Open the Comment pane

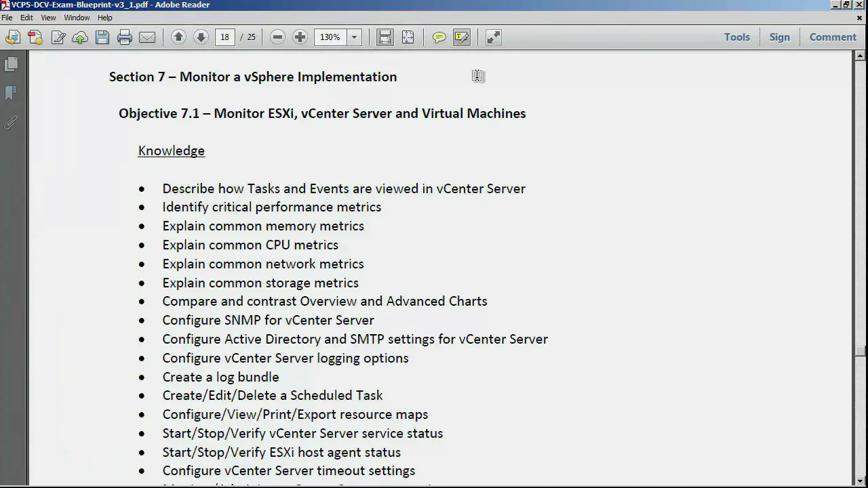click(833, 37)
